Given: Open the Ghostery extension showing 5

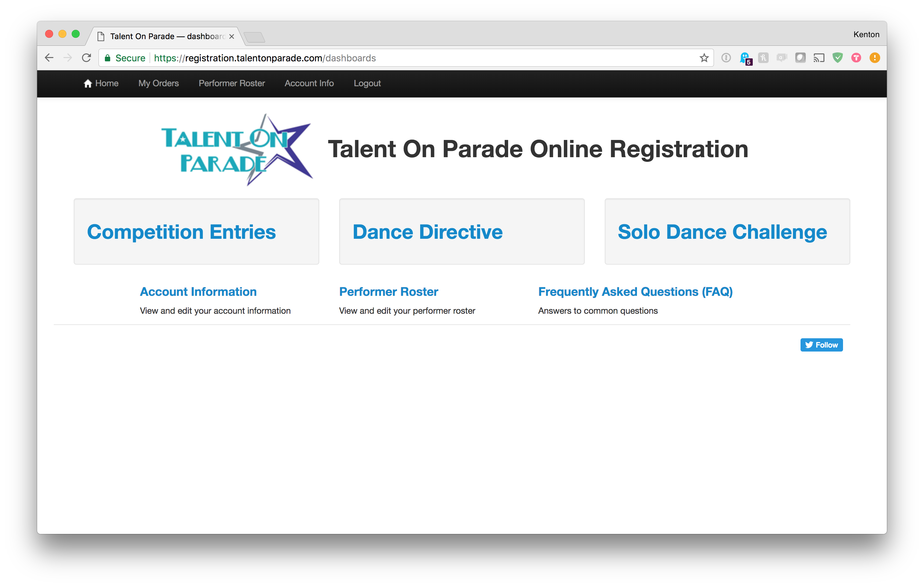Looking at the screenshot, I should [x=745, y=58].
